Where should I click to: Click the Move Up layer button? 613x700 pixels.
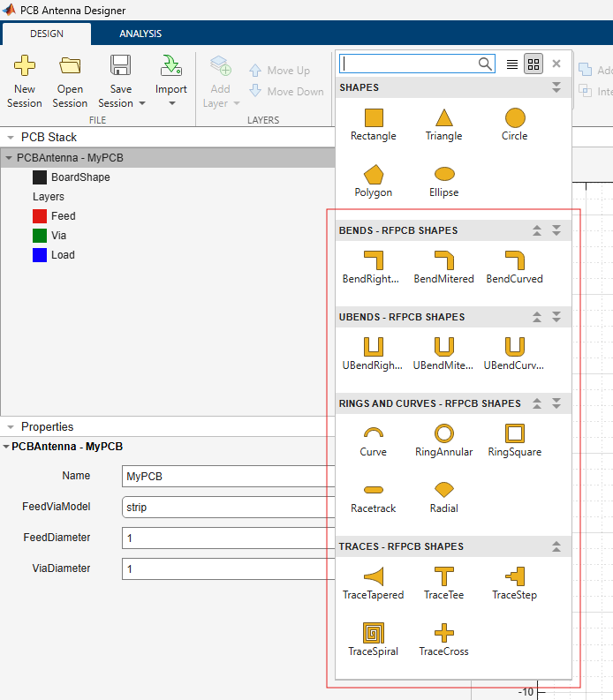tap(280, 70)
